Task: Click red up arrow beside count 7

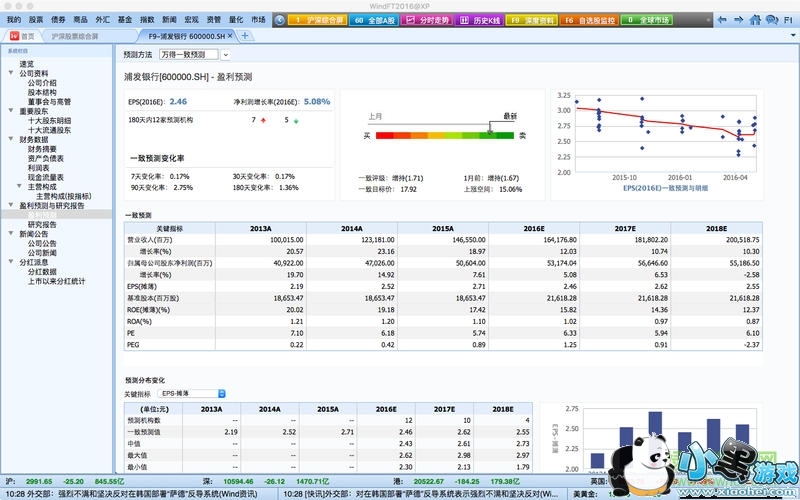Action: 263,120
